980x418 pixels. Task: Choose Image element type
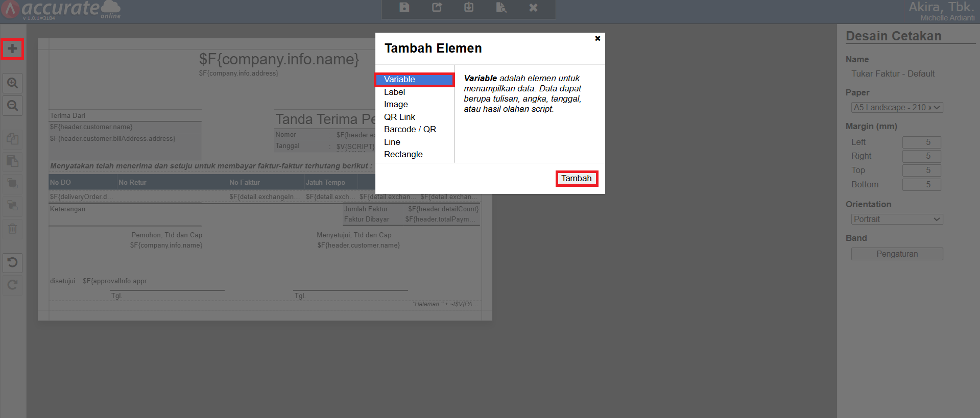tap(396, 105)
